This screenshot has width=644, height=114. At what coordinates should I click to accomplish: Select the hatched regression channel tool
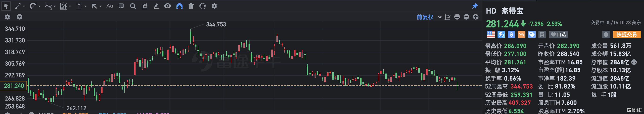point(63,6)
